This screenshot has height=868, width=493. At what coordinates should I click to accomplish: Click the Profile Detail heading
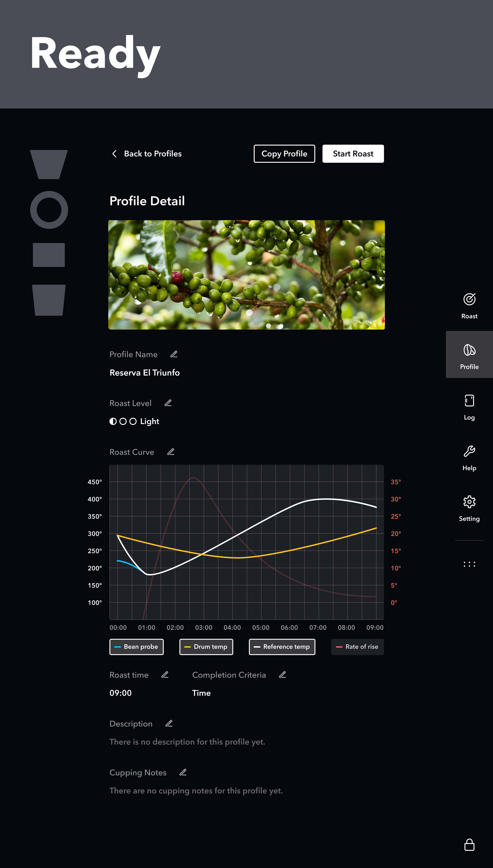(147, 201)
